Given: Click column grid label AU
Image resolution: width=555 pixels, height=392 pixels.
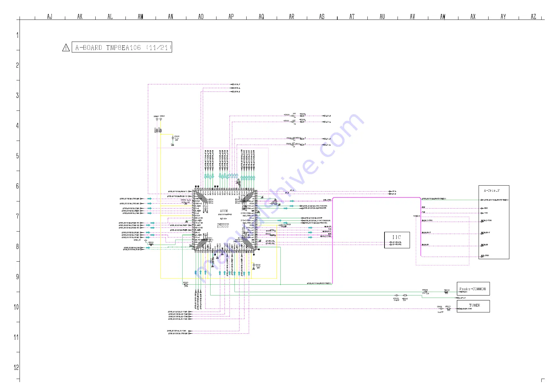Looking at the screenshot, I should (382, 16).
